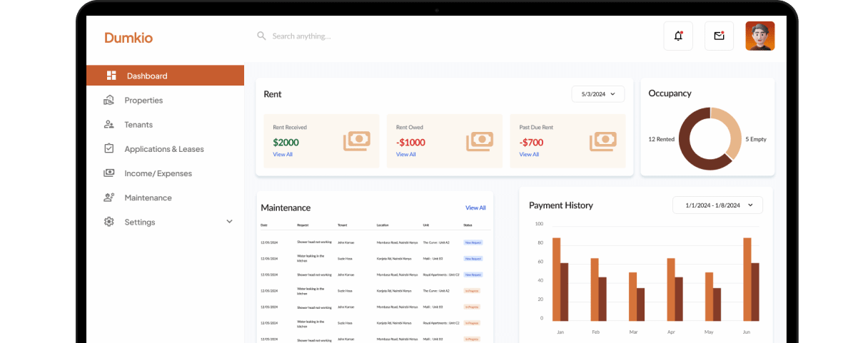Click View All under Past Due Rent
Image resolution: width=868 pixels, height=343 pixels.
(529, 155)
